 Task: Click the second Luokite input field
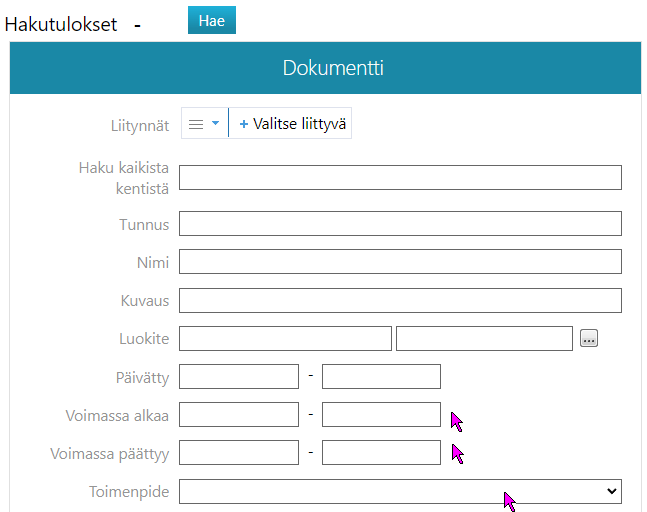coord(484,339)
